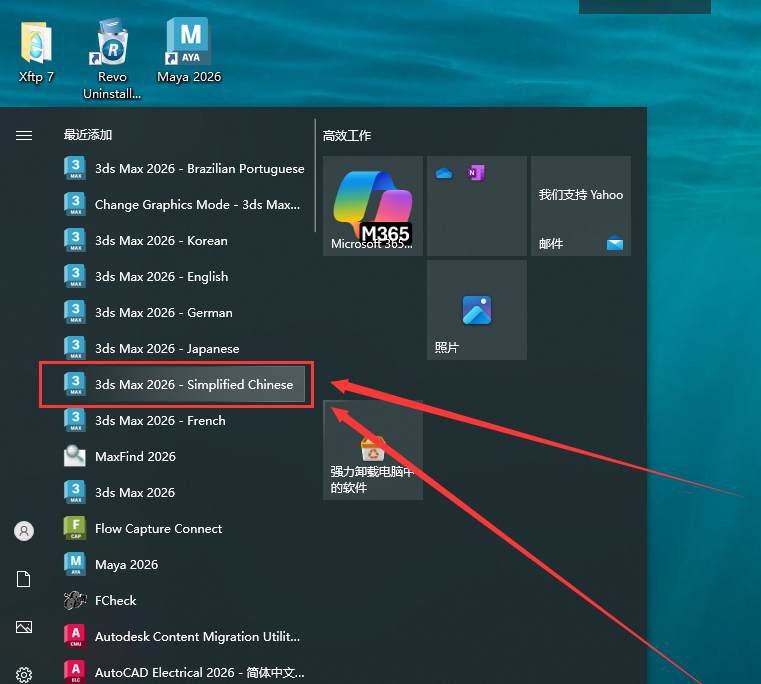
Task: Expand the Start menu hamburger button
Action: coord(24,135)
